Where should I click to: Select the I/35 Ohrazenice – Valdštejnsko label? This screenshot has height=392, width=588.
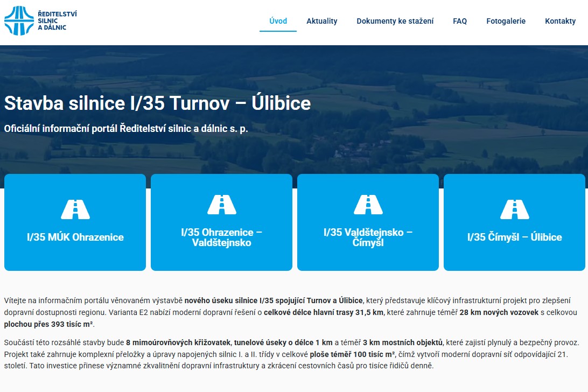222,237
